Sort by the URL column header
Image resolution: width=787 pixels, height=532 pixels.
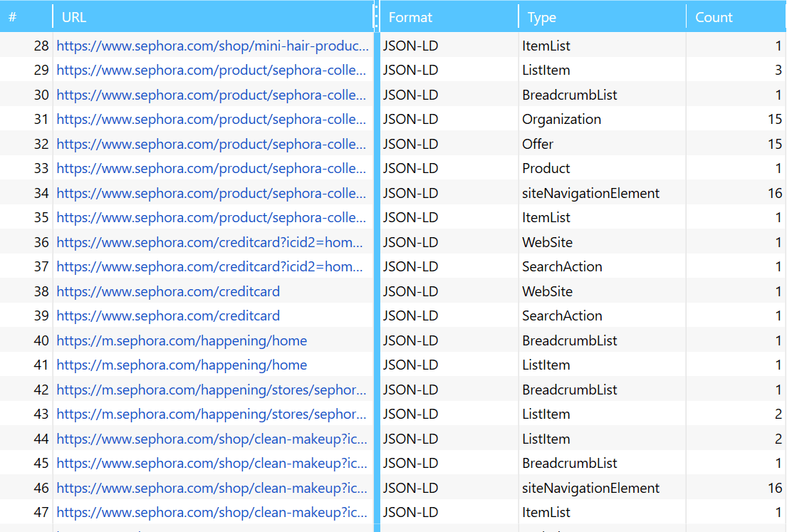click(x=213, y=16)
